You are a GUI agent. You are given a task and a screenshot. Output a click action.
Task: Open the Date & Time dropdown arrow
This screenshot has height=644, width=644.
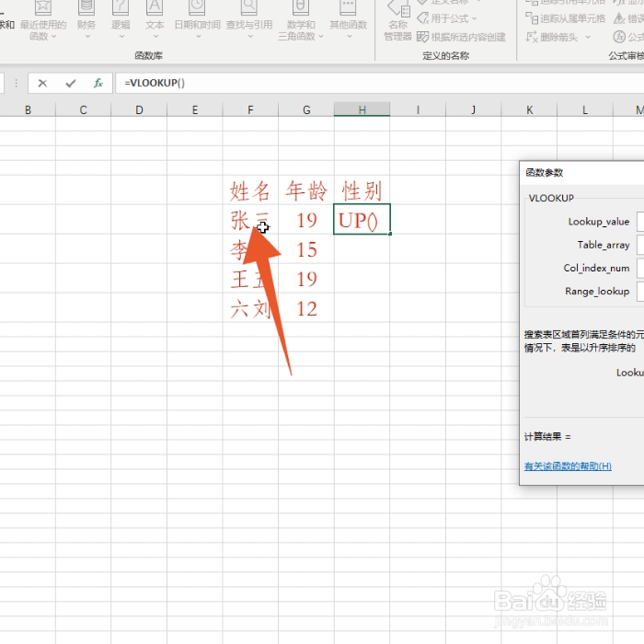click(199, 37)
